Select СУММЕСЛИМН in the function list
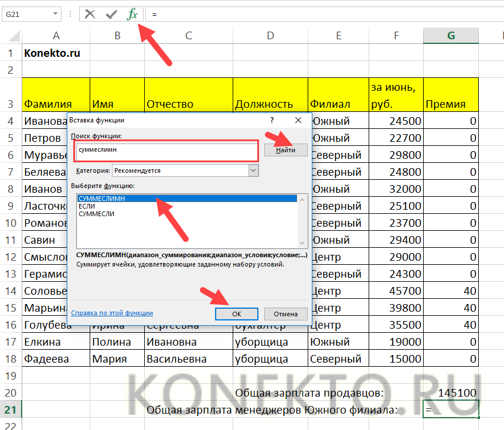Viewport: 504px width, 430px height. point(188,199)
